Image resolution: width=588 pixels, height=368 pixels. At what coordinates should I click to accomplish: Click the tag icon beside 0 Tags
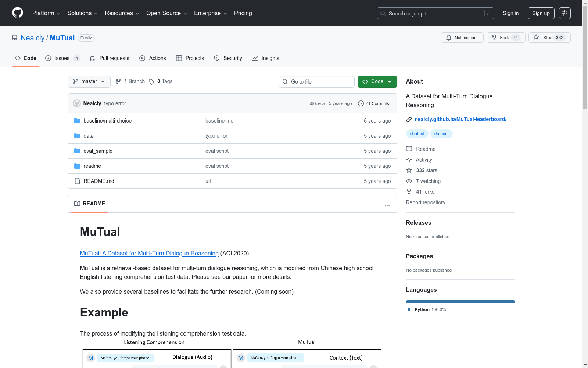tap(151, 82)
